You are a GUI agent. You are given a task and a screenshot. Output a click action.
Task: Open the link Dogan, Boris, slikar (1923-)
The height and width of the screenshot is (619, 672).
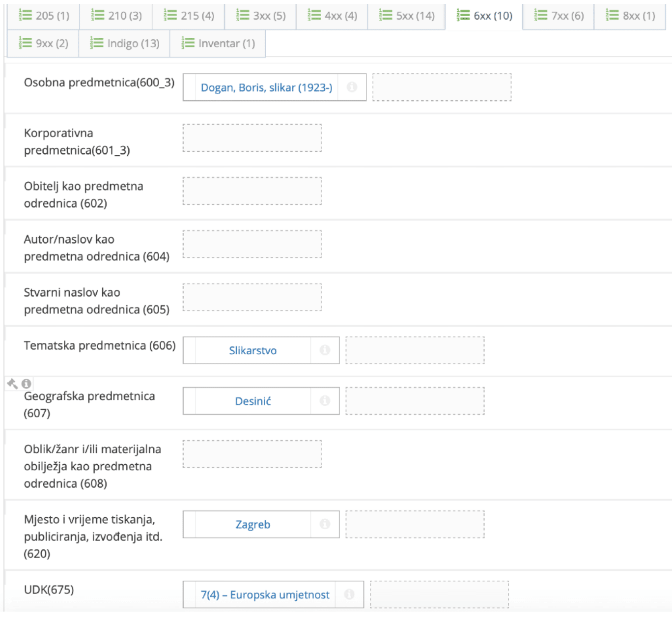click(266, 87)
